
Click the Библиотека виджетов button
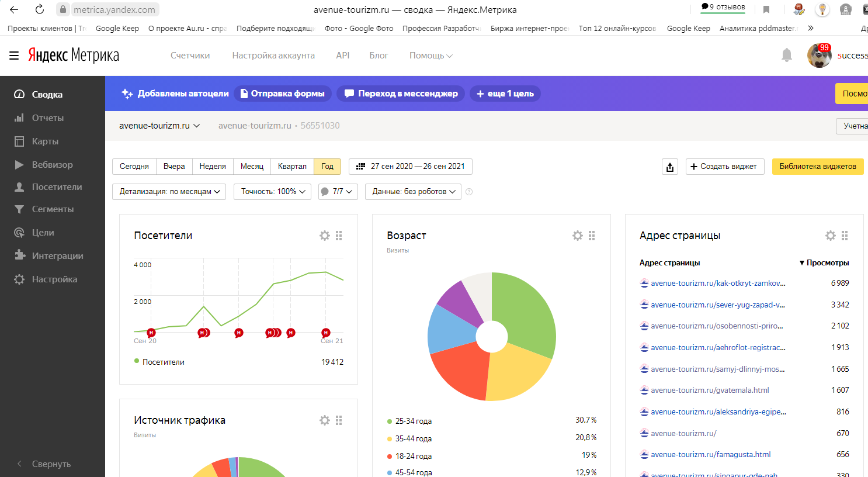tap(817, 167)
